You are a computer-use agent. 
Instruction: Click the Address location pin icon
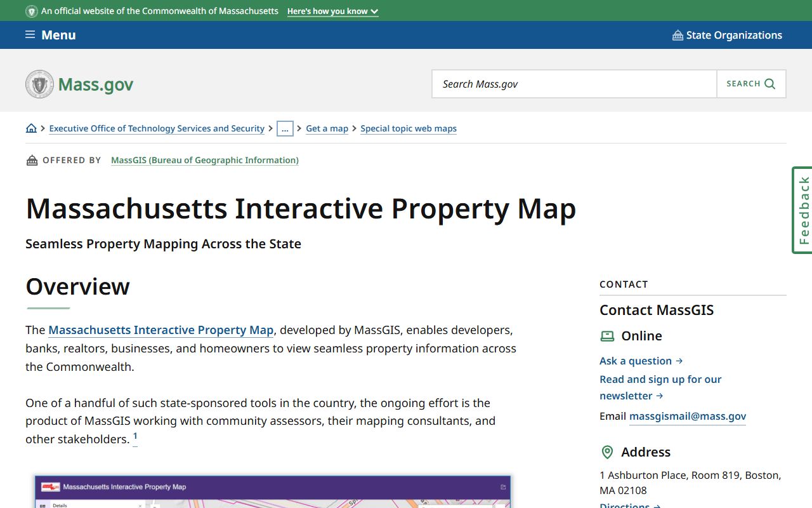pyautogui.click(x=607, y=452)
